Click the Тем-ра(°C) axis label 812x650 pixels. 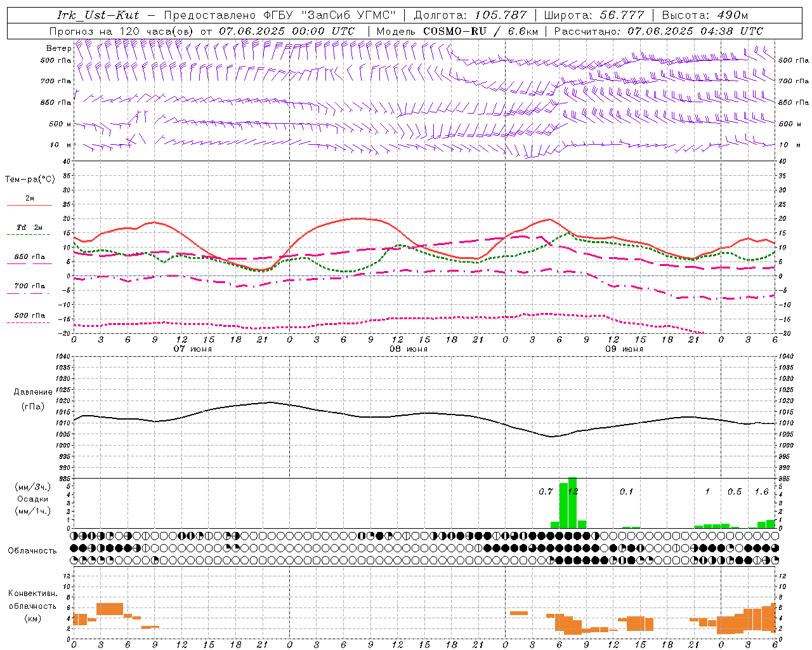click(x=30, y=180)
